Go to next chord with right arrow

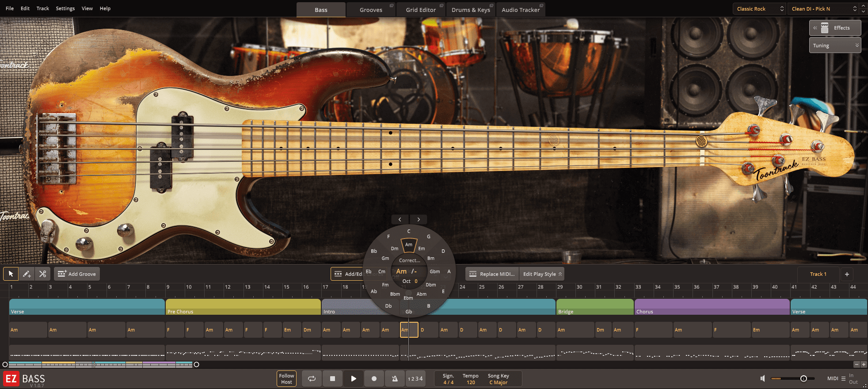[418, 219]
